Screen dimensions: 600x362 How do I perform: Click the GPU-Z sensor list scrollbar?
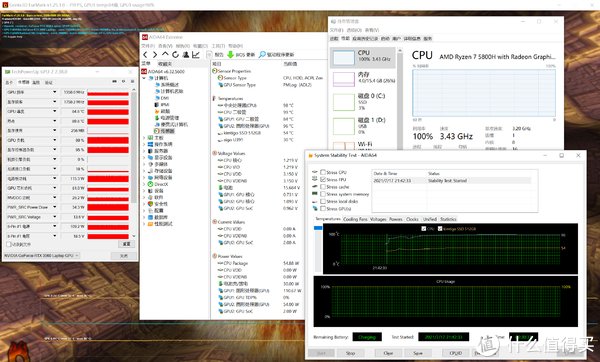click(134, 147)
